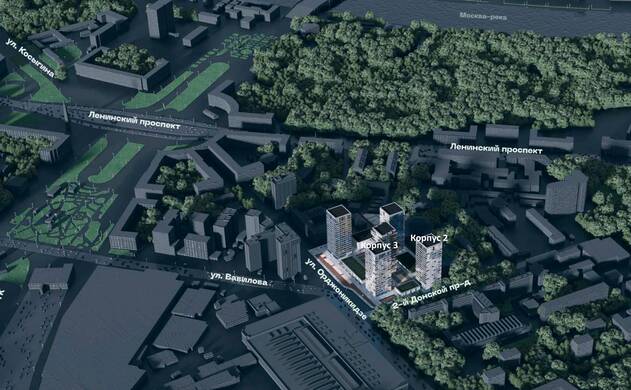Screen dimensions: 631x390
Task: Select the left Ленинский проспект label
Action: point(134,120)
